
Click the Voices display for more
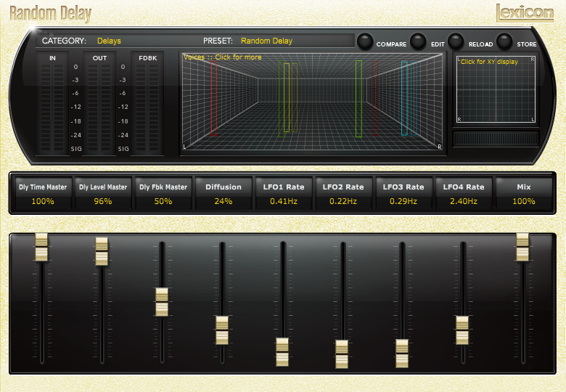pos(313,102)
